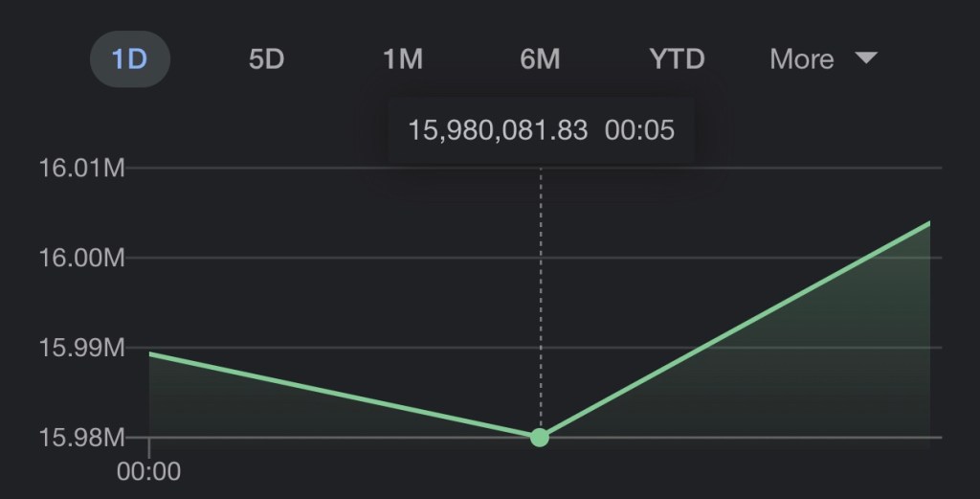Click the triangle arrow beside More
980x499 pixels.
pyautogui.click(x=865, y=58)
